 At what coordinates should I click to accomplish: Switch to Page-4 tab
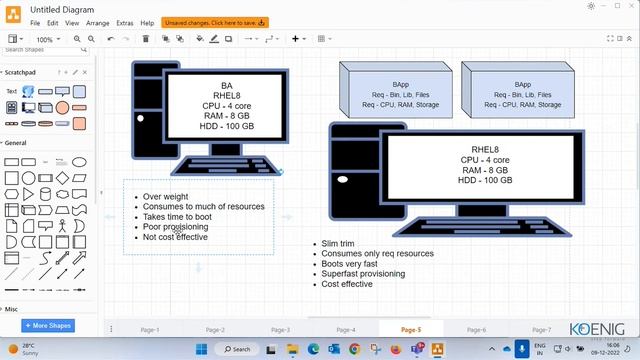pos(346,330)
